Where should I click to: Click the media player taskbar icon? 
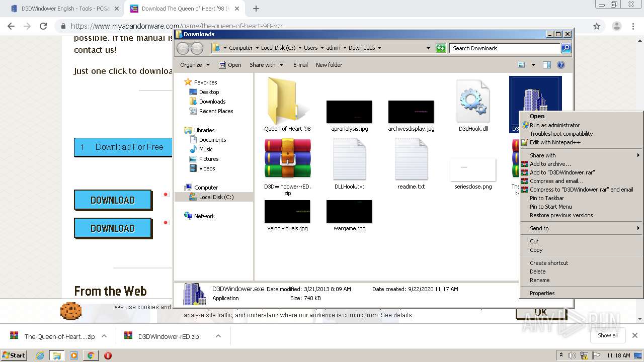pyautogui.click(x=74, y=355)
